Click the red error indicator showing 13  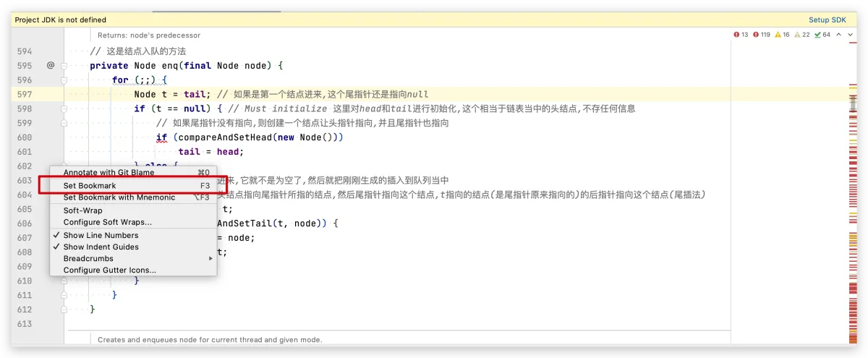(x=741, y=35)
